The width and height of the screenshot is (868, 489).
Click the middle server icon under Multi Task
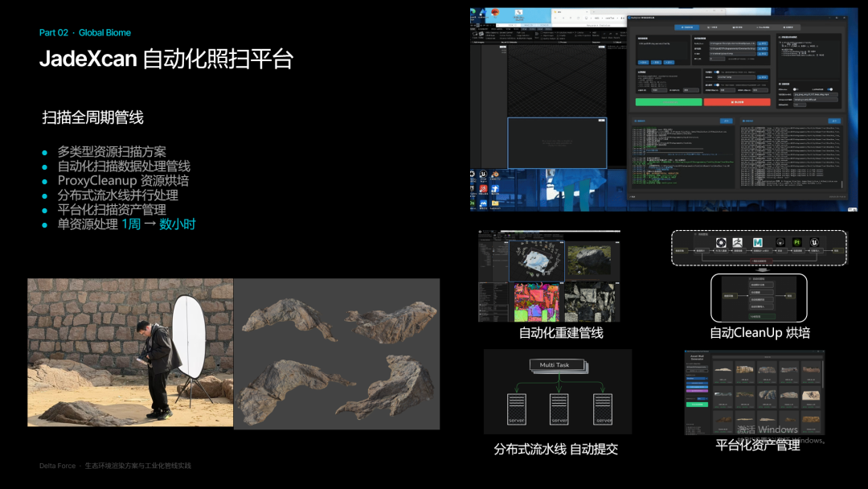(x=559, y=409)
